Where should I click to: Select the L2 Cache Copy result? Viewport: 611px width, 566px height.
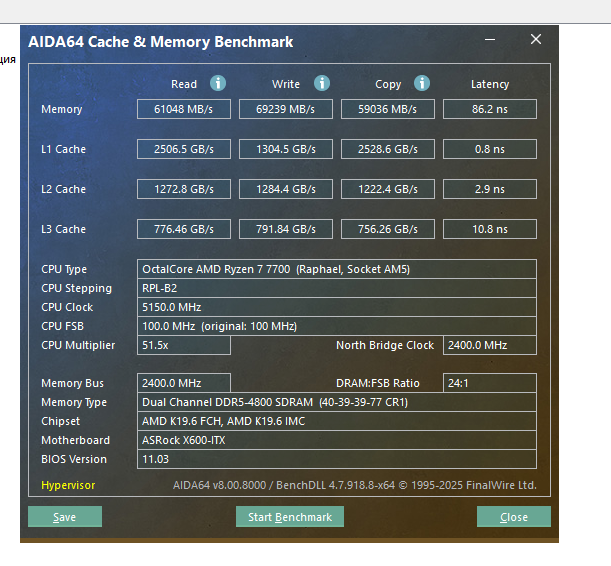(x=388, y=189)
